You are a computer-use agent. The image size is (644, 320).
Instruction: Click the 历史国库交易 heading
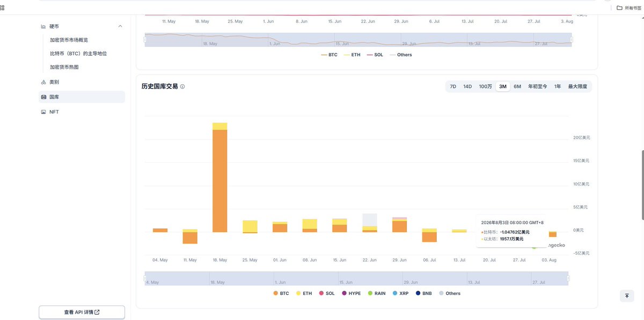159,86
